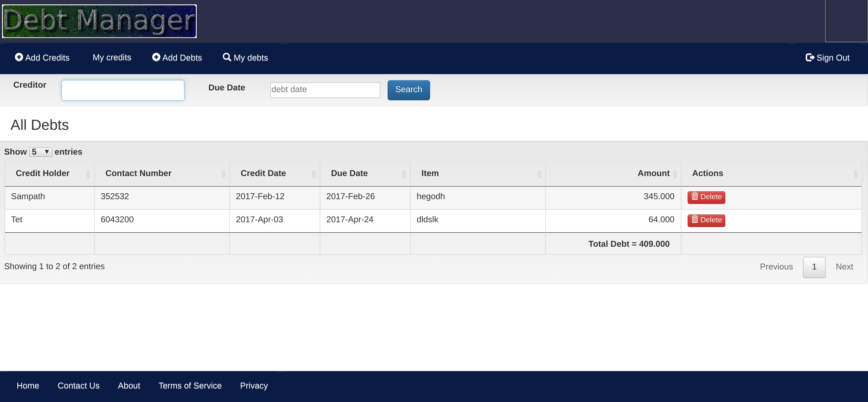The width and height of the screenshot is (868, 402).
Task: Go to the Add Debts page
Action: pos(177,57)
